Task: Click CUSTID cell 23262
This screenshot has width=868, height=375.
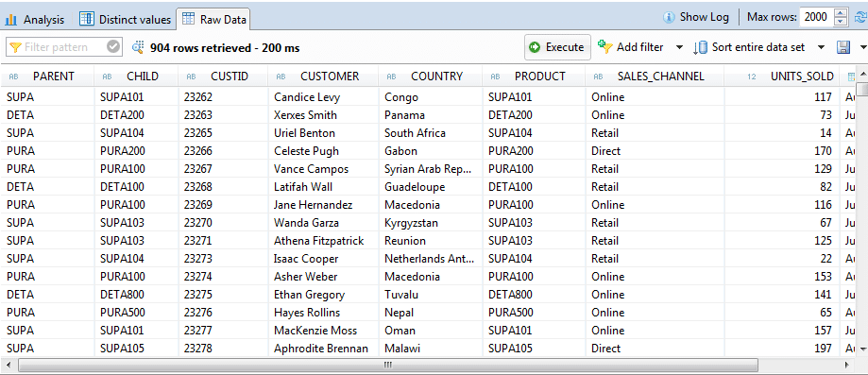Action: [x=223, y=97]
